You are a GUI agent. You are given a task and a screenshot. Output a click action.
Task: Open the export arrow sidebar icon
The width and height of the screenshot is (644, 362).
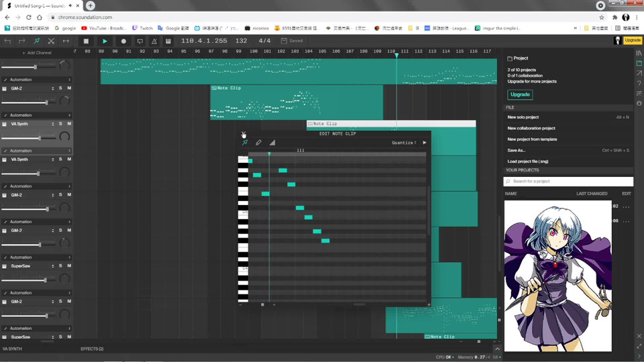(639, 73)
